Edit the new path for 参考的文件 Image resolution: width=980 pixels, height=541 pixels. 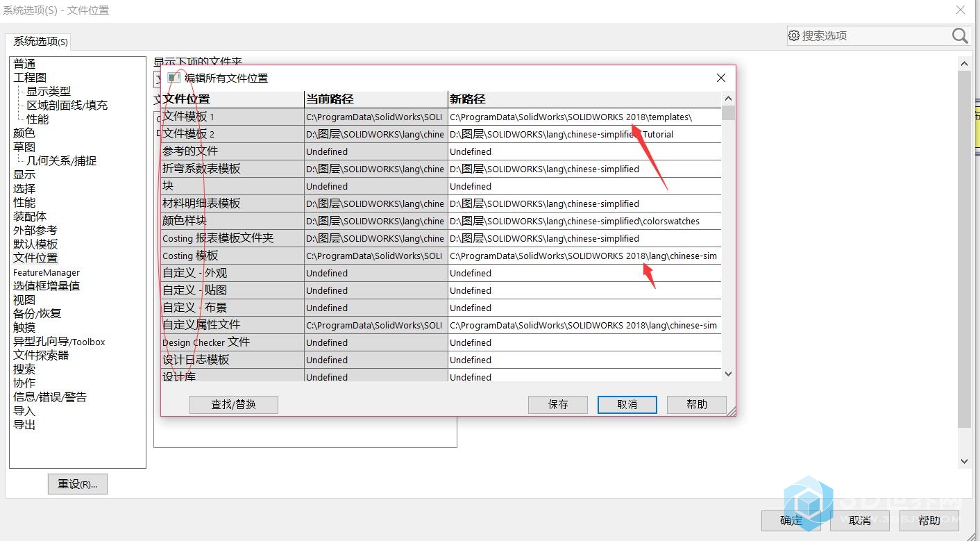pos(584,151)
